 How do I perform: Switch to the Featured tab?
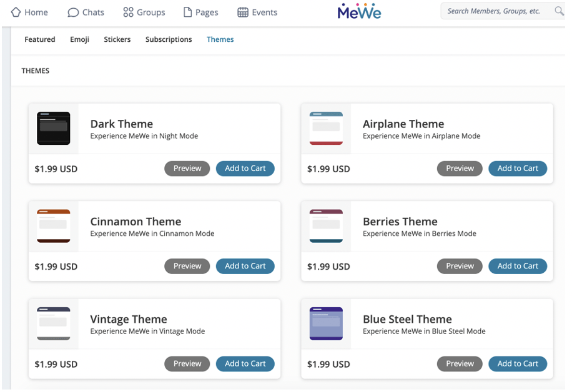[x=40, y=39]
